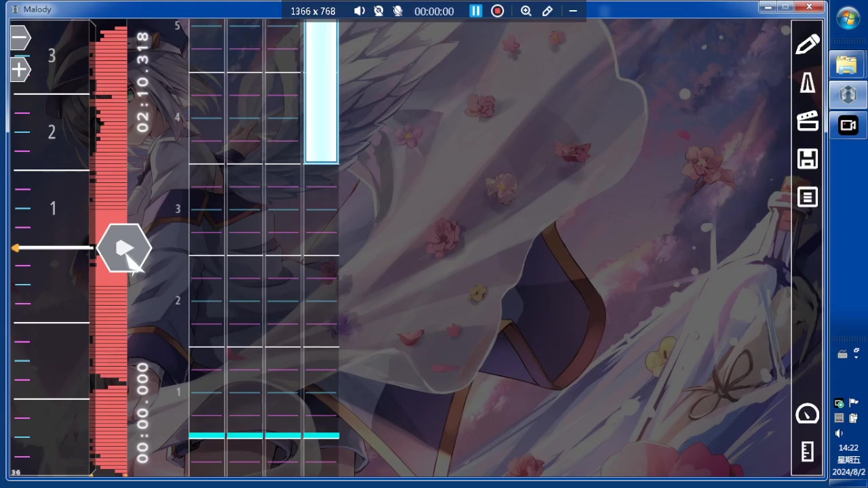Maximize the Malody window
Viewport: 868px width, 488px height.
click(786, 7)
